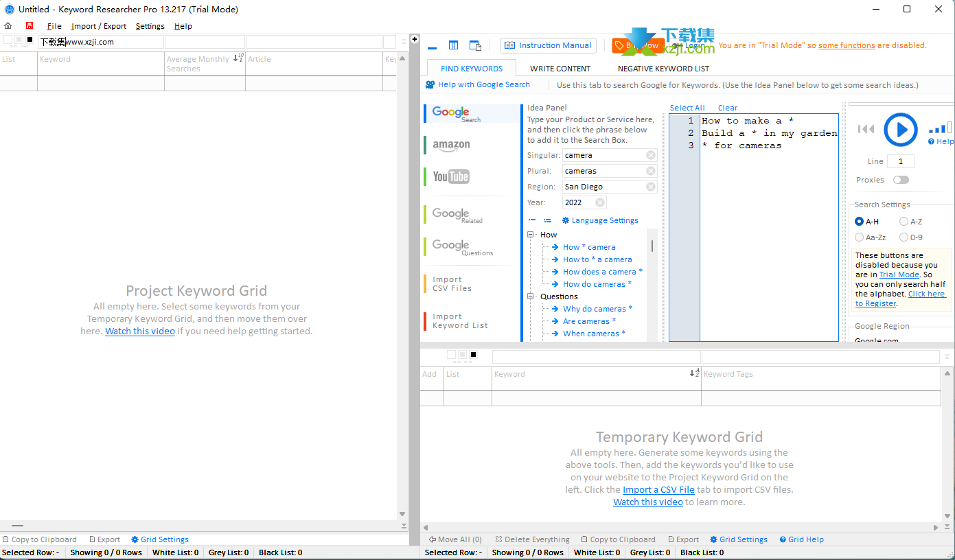
Task: Click the home icon in the menu bar
Action: pos(8,26)
